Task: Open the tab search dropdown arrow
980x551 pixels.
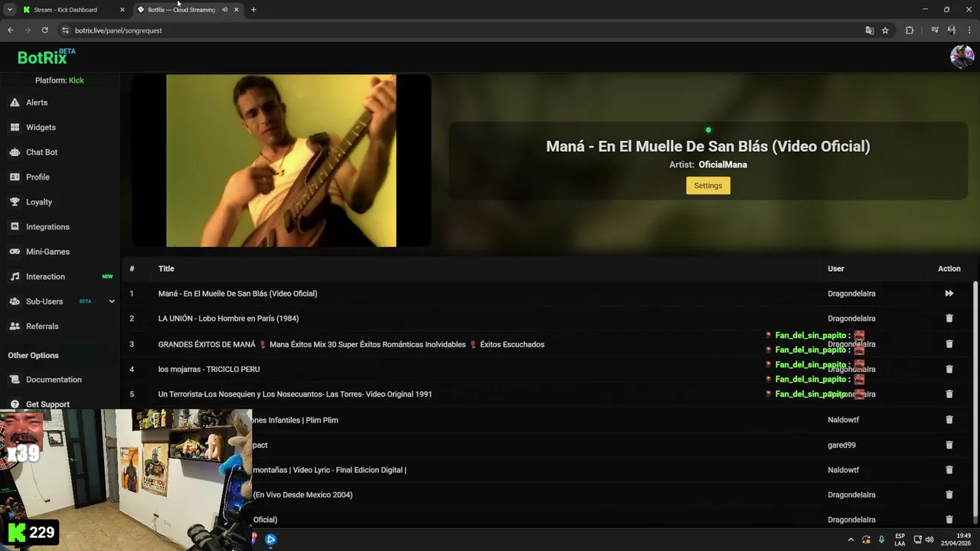Action: point(9,10)
